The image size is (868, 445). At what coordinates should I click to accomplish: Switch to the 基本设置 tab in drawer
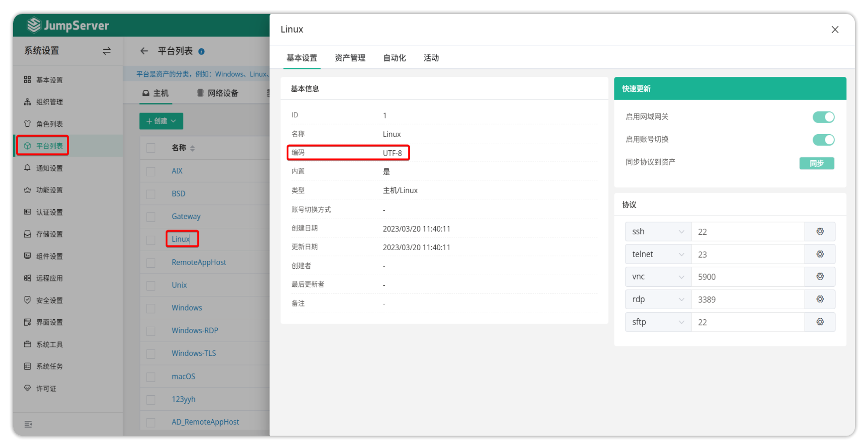[x=302, y=58]
